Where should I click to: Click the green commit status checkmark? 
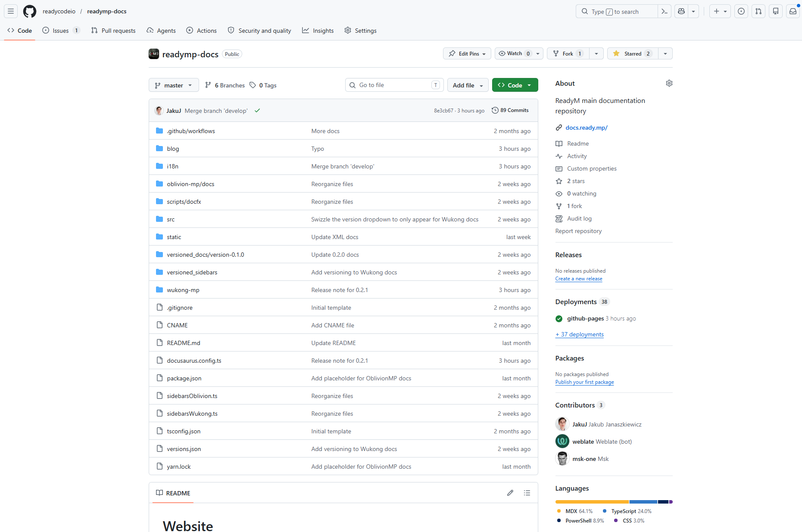coord(257,111)
